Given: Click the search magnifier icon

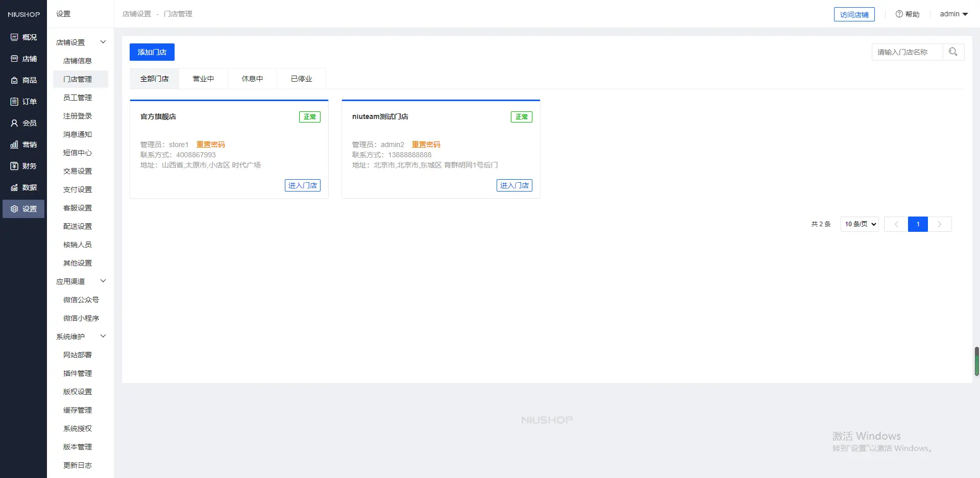Looking at the screenshot, I should pyautogui.click(x=953, y=52).
